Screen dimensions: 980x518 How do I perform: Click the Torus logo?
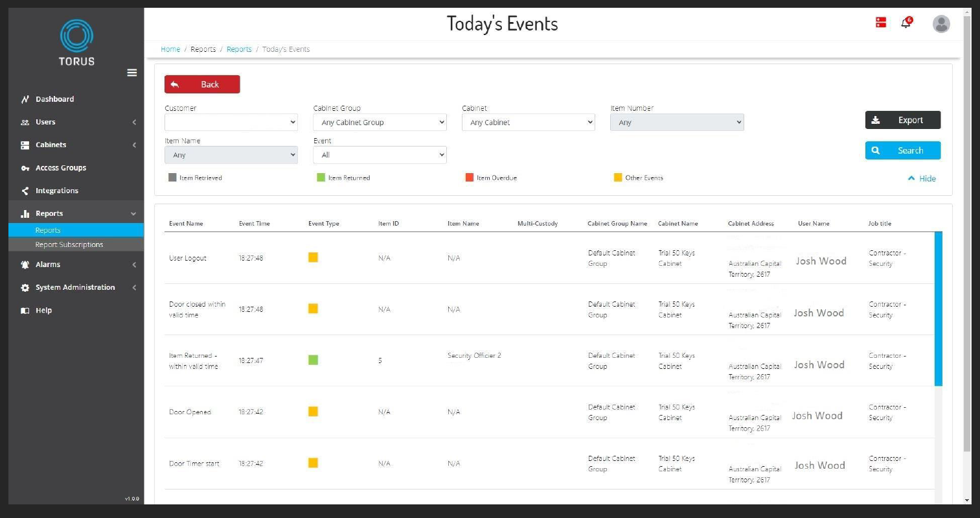pyautogui.click(x=76, y=43)
